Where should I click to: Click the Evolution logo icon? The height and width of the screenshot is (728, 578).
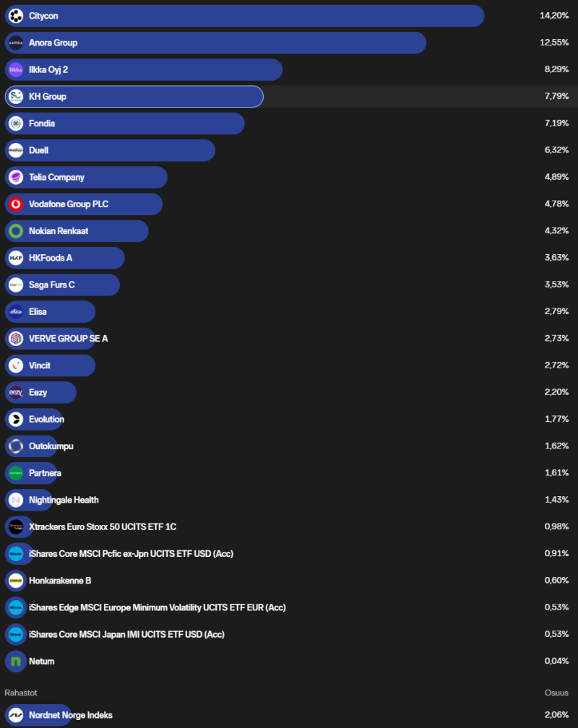(16, 420)
